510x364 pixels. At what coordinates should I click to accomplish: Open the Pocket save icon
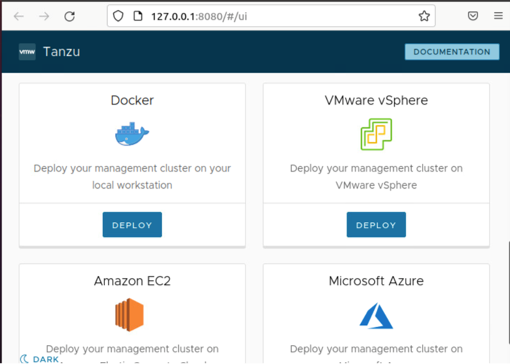coord(473,16)
